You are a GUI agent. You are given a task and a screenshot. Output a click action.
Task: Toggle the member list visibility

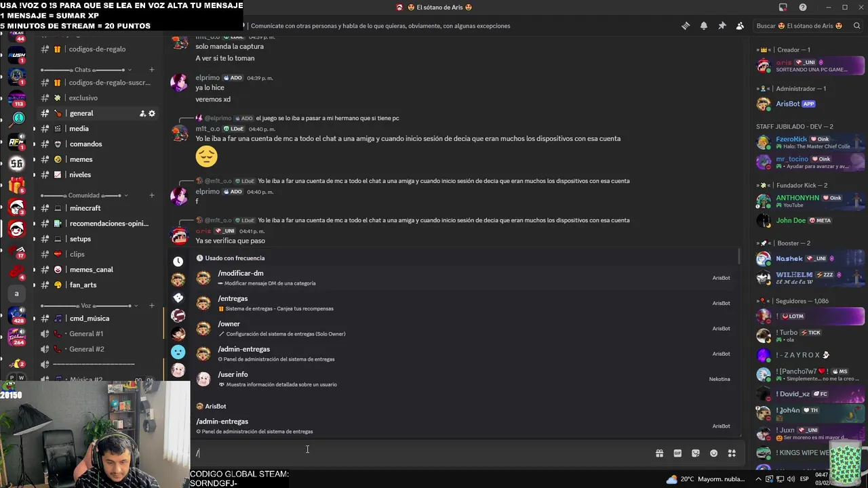(x=740, y=26)
